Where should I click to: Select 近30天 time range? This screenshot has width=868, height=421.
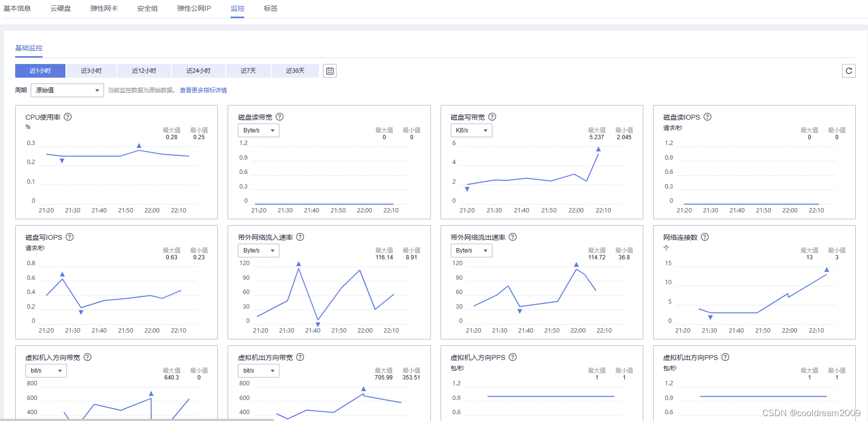coord(295,71)
